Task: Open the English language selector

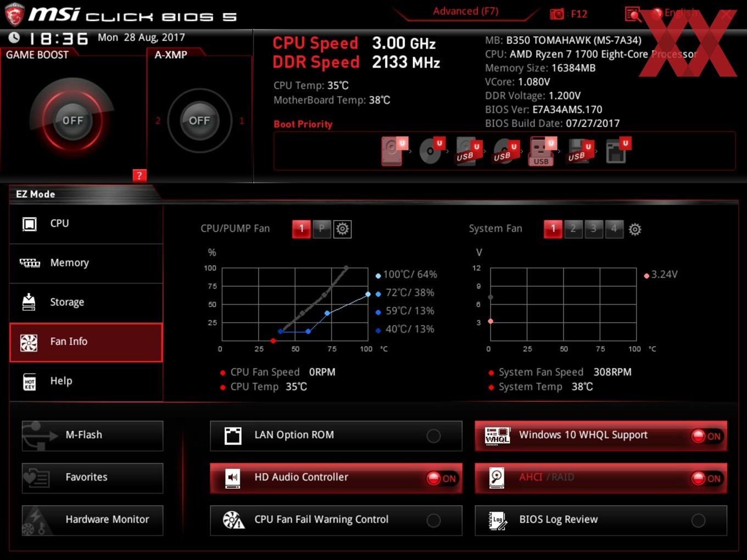Action: pos(674,13)
